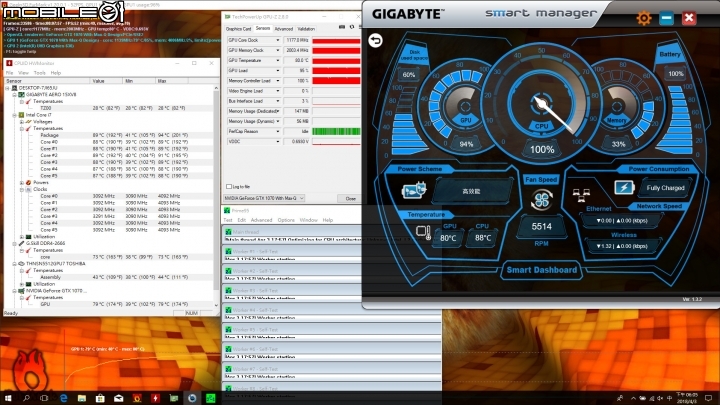Open the Options menu in Prime95
This screenshot has height=405, width=720.
click(286, 220)
